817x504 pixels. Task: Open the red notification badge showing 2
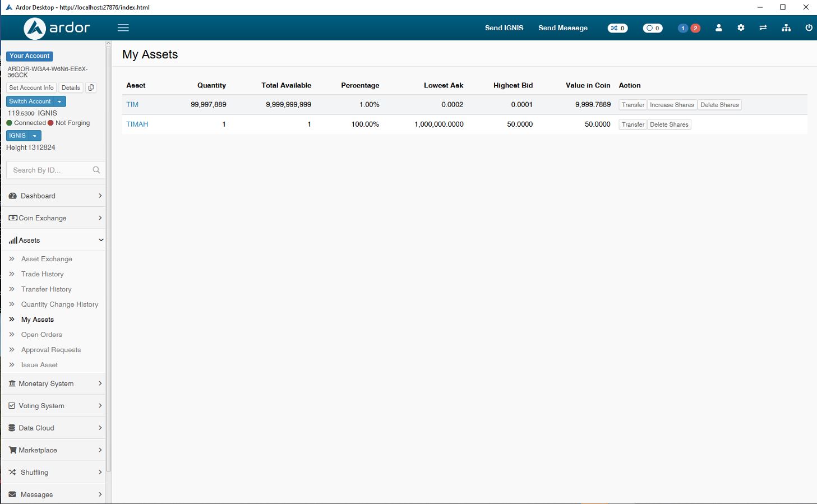[x=695, y=28]
